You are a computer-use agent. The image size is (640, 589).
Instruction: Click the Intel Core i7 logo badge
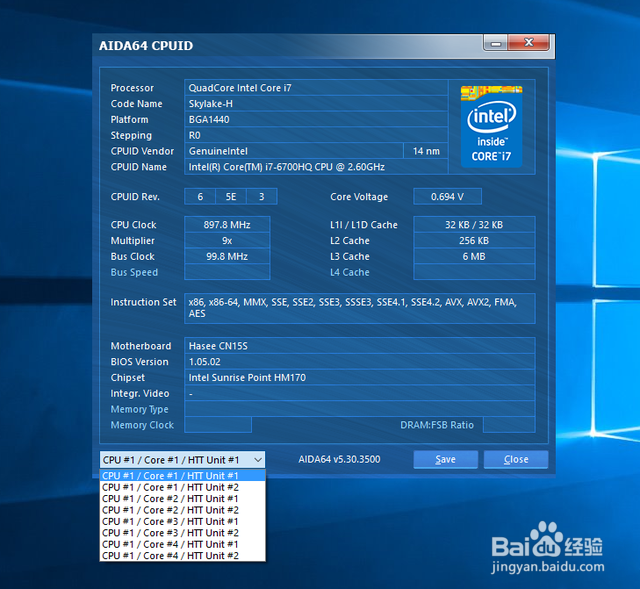coord(491,126)
